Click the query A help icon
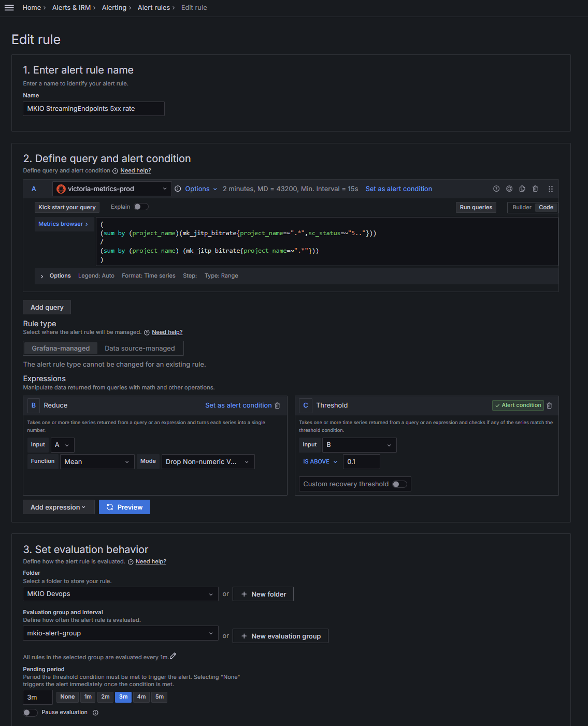 click(496, 189)
